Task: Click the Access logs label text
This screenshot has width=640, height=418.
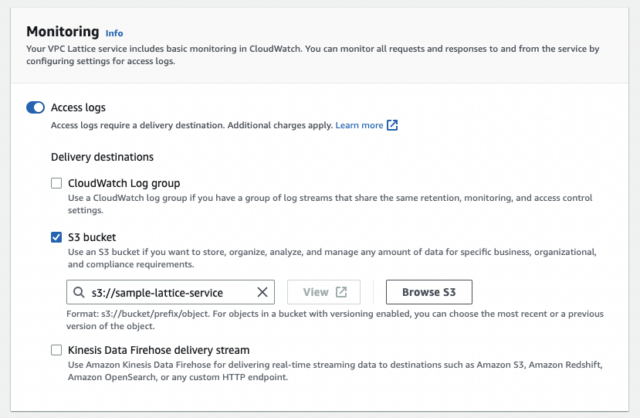Action: 78,107
